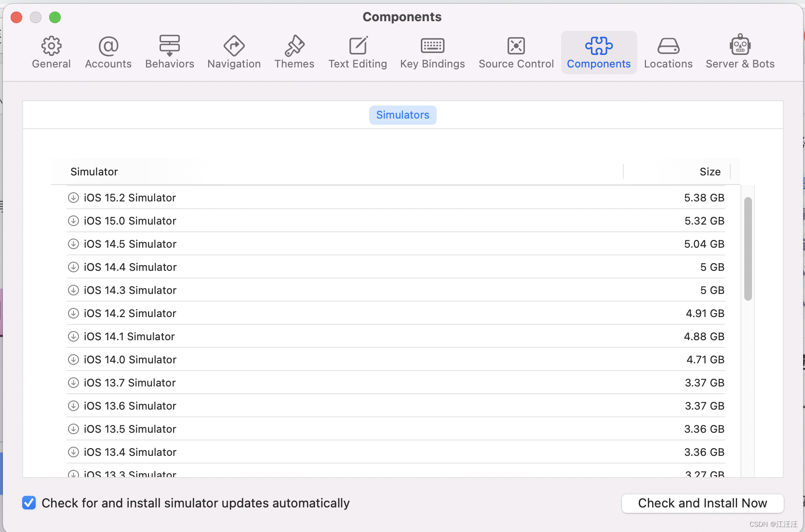Open the Locations preferences pane

668,53
